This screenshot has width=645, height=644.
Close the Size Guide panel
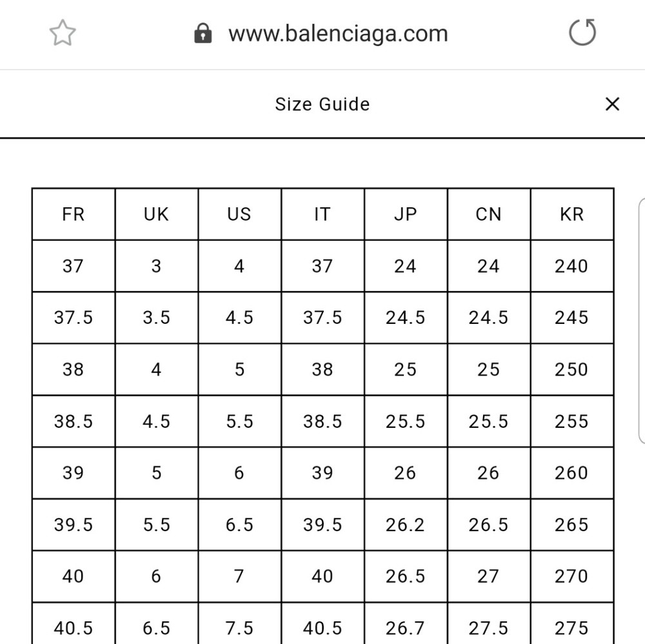[x=612, y=104]
